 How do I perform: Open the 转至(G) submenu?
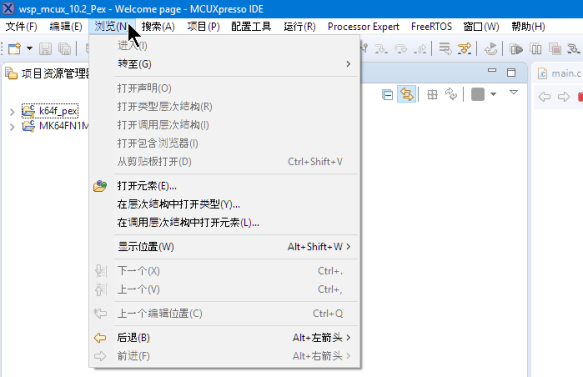tap(224, 64)
